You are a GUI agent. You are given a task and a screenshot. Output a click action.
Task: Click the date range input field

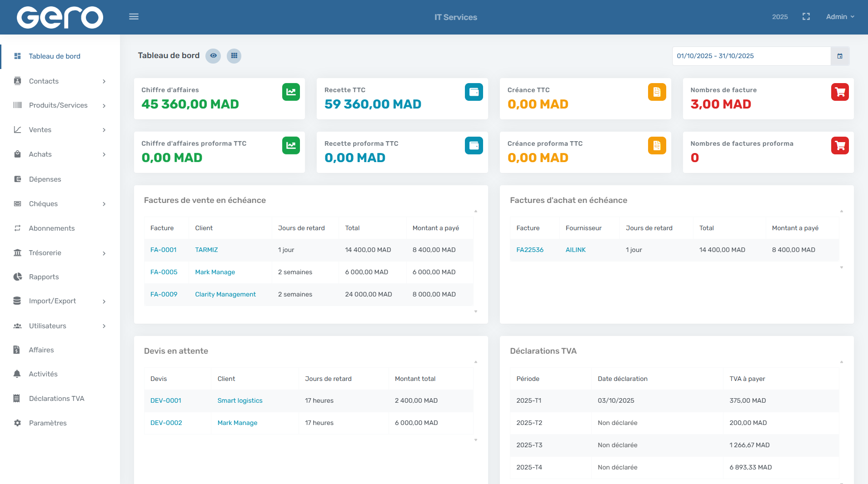coord(751,56)
